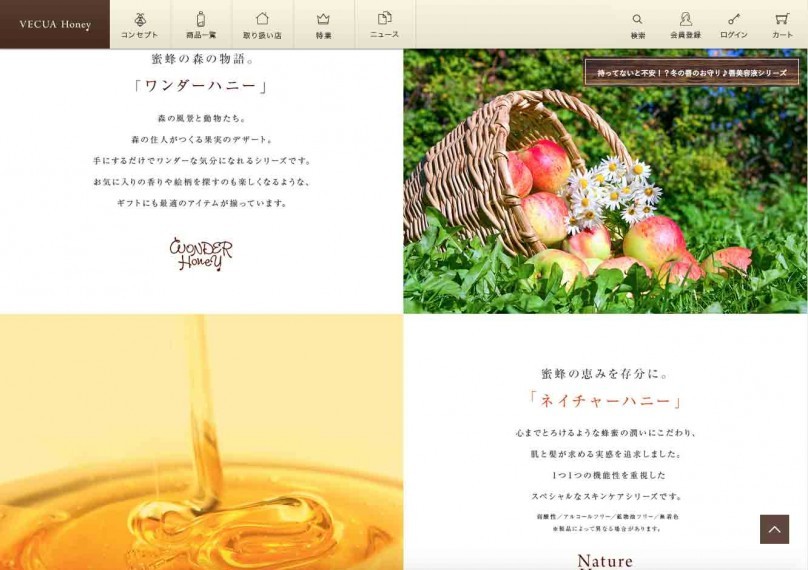808x570 pixels.
Task: Open the コンセプト bee icon menu
Action: click(140, 25)
